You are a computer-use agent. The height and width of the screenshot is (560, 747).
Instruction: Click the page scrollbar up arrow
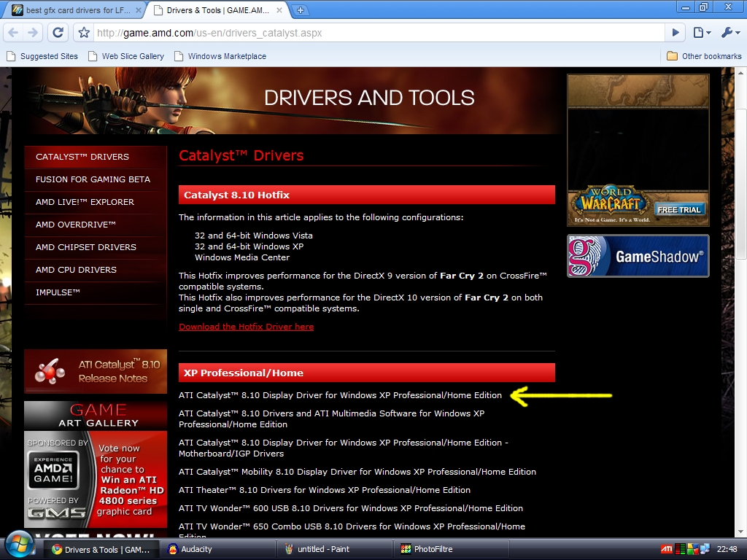[x=741, y=73]
